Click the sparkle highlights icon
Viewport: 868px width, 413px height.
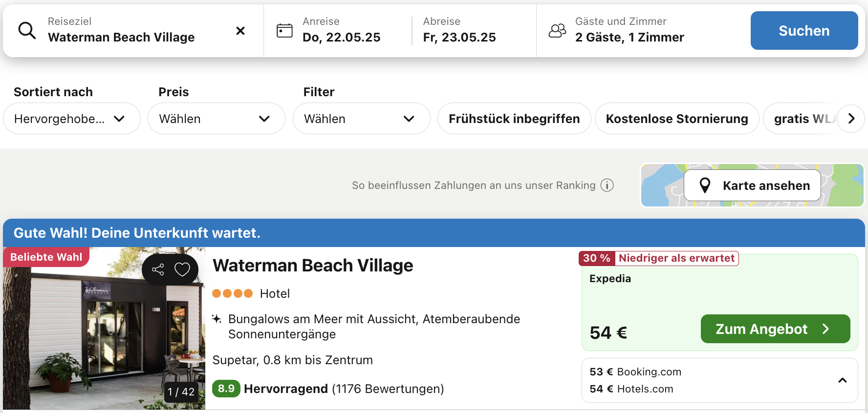(217, 319)
